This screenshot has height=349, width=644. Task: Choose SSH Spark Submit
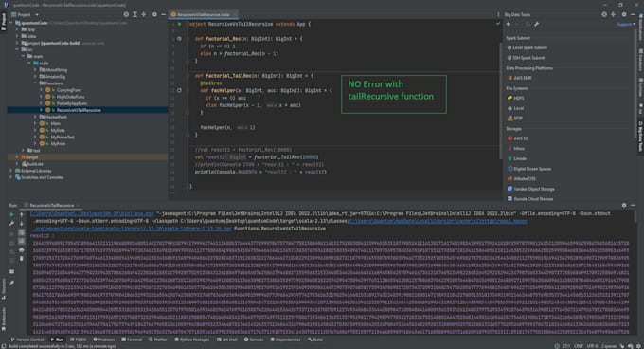(x=527, y=58)
